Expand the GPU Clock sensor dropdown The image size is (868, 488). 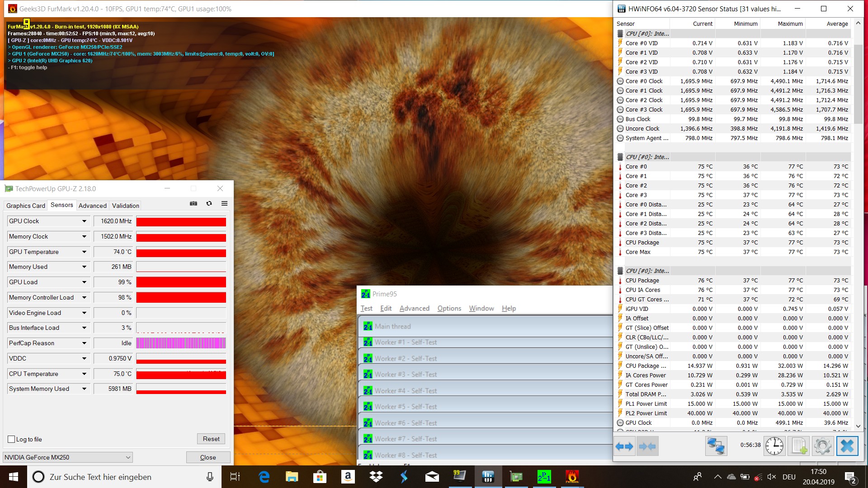pyautogui.click(x=84, y=221)
